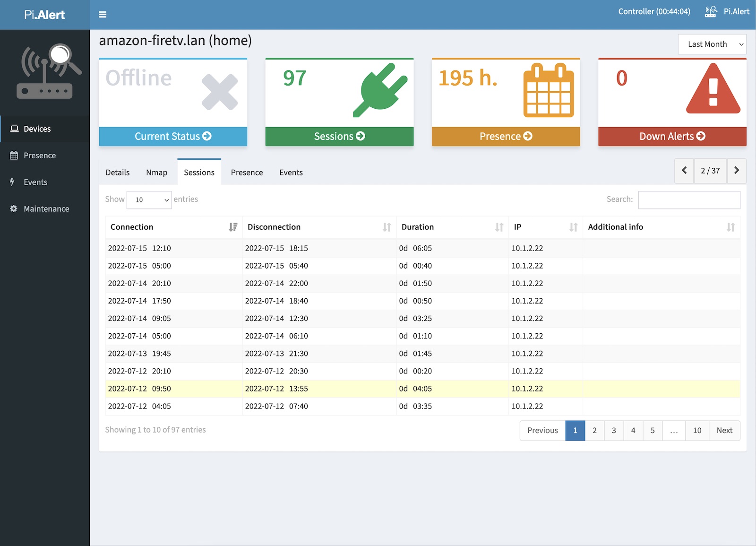Sort by Duration column sort icon
Image resolution: width=756 pixels, height=546 pixels.
tap(499, 227)
